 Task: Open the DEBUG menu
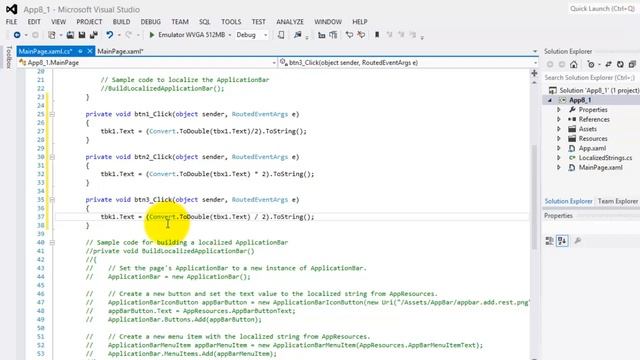coord(151,22)
